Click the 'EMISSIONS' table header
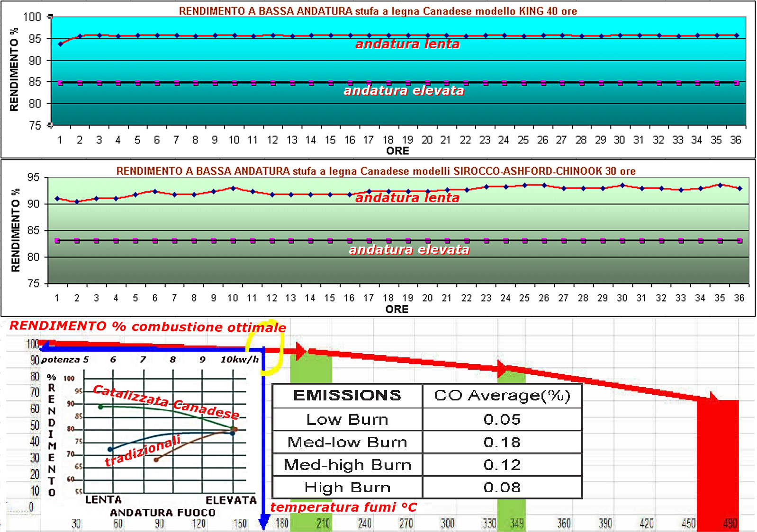This screenshot has height=532, width=757. click(347, 395)
